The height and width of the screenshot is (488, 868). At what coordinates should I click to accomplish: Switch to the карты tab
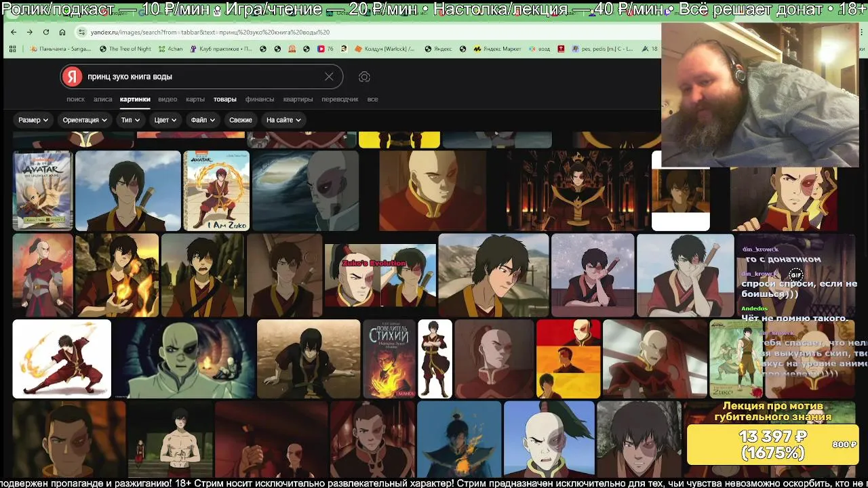(x=195, y=99)
